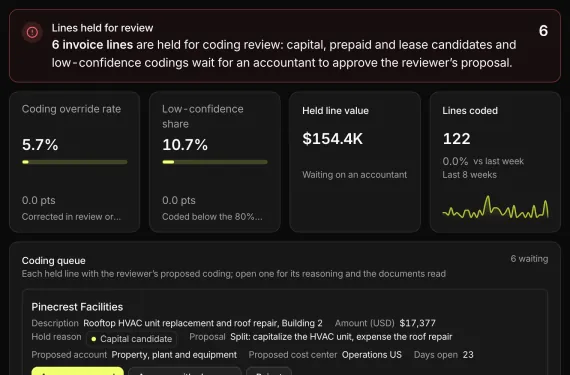Screen dimensions: 570x375
Task: Click the Coding override rate progress bar
Action: tap(75, 162)
